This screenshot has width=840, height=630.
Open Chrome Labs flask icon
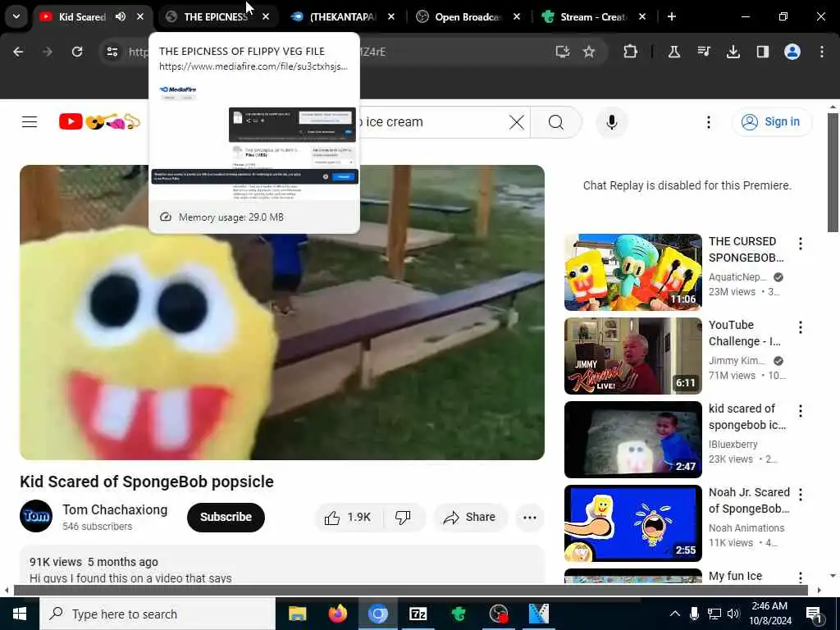tap(674, 52)
